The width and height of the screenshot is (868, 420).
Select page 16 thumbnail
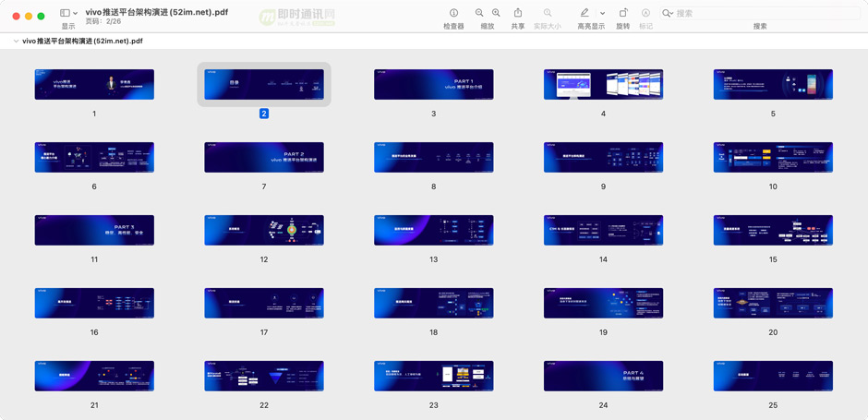[x=94, y=304]
